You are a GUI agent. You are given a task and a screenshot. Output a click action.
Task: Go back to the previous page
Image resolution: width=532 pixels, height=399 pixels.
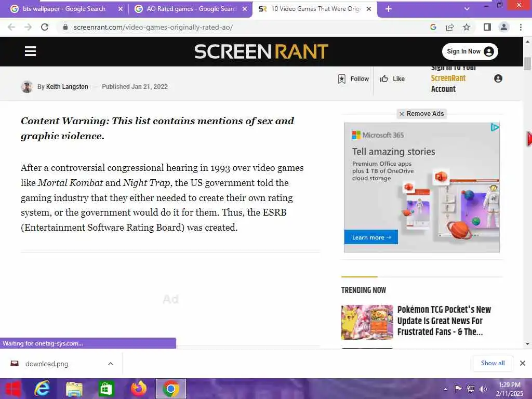pos(11,27)
